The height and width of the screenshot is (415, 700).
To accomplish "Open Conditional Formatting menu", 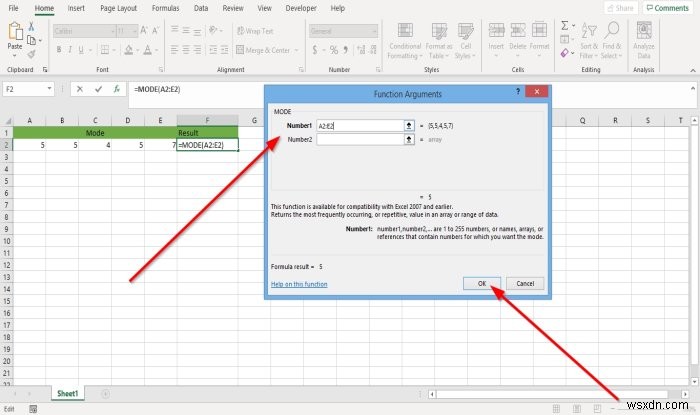I will tap(405, 41).
